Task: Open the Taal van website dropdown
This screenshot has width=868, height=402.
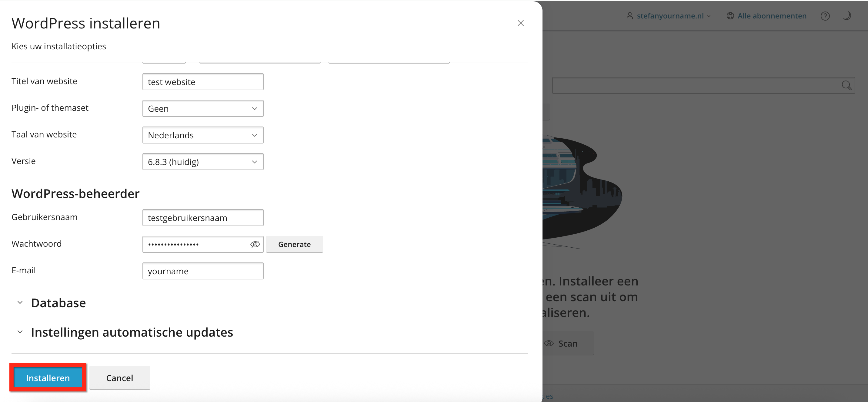Action: pos(203,135)
